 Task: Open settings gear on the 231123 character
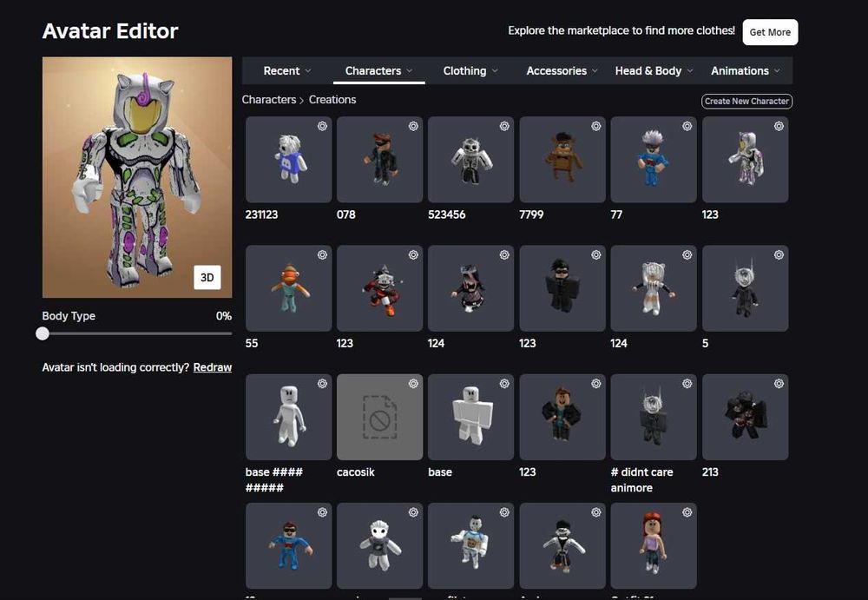click(x=322, y=126)
